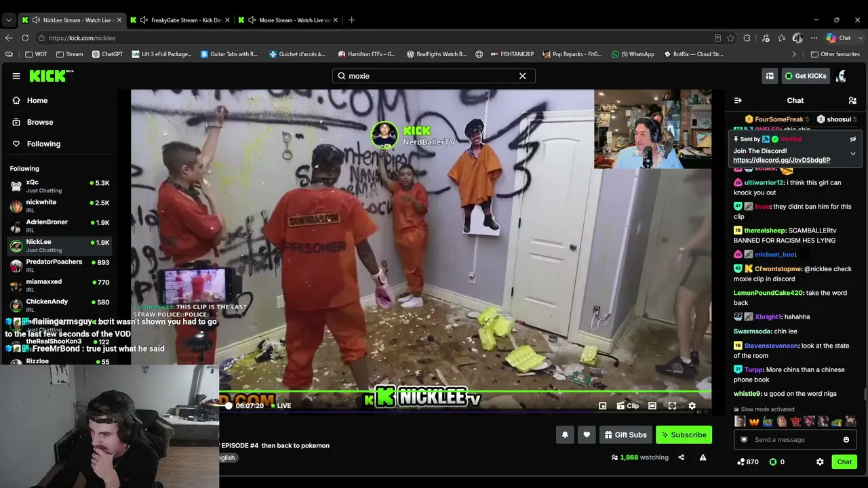Open the Kick drops inventory icon
The image size is (868, 488).
[x=770, y=76]
